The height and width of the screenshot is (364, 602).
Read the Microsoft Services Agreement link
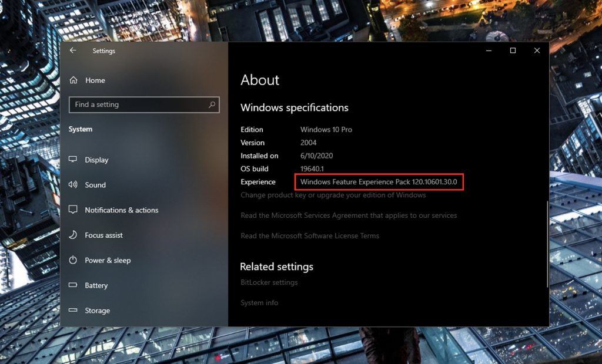pos(349,215)
